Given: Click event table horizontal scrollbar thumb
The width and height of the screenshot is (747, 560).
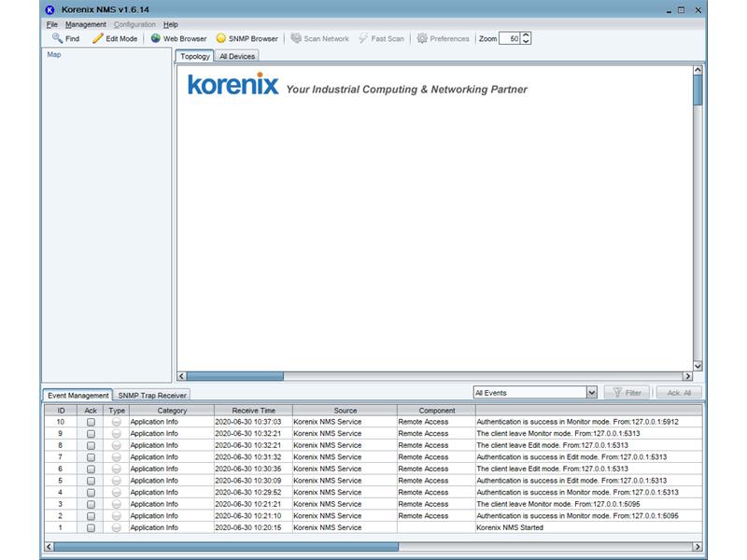Looking at the screenshot, I should [226, 547].
